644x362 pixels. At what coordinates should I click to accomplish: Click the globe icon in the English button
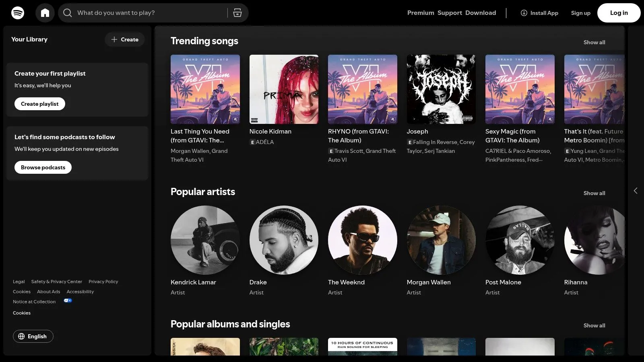21,336
